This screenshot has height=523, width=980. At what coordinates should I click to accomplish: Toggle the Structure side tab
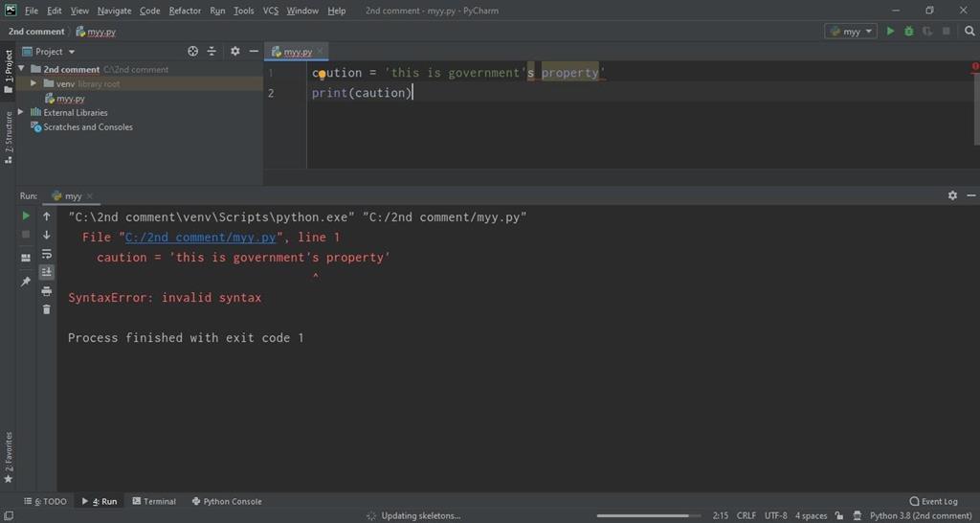[x=8, y=137]
